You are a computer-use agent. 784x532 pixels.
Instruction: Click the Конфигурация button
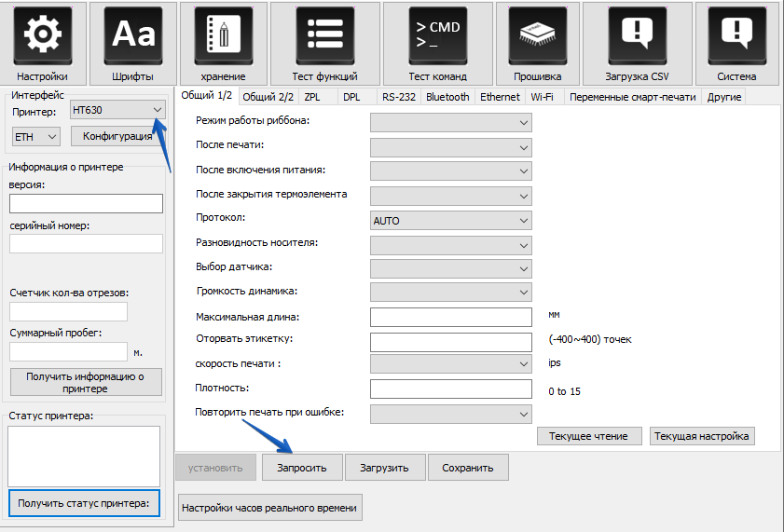tap(117, 137)
